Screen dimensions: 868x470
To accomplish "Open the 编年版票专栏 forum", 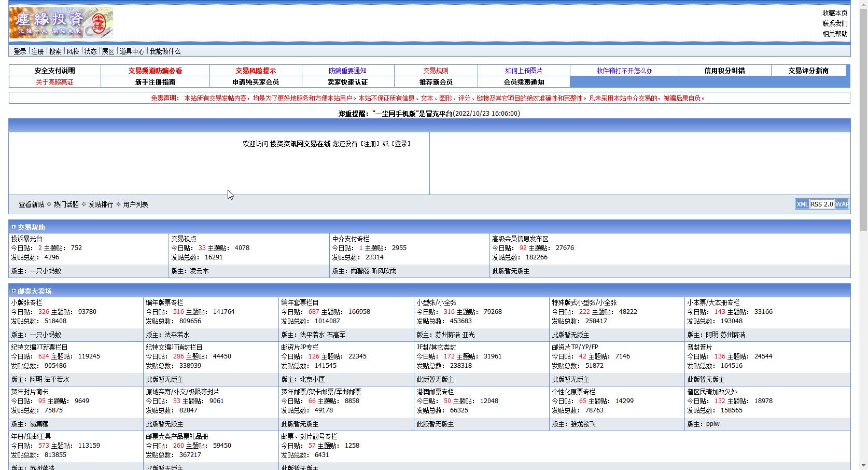I will click(x=164, y=302).
